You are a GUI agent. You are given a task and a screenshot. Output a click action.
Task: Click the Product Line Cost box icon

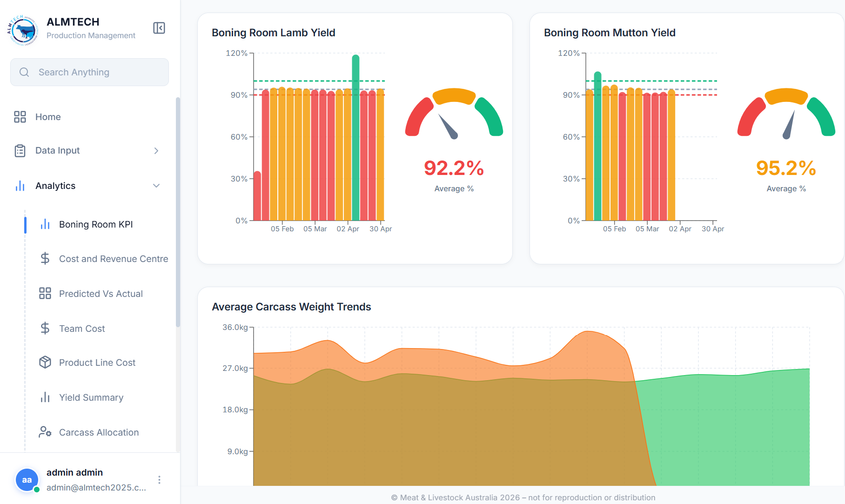(45, 362)
